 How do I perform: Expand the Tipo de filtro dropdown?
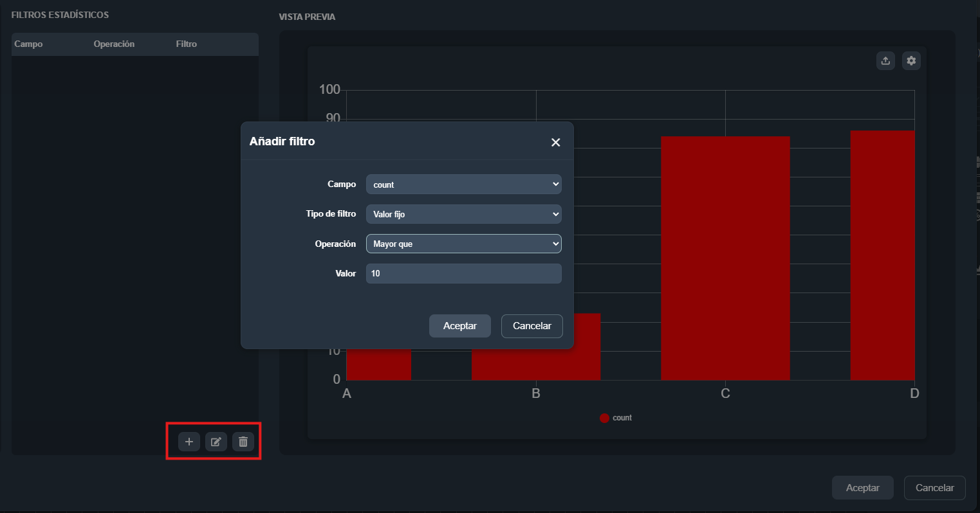463,214
